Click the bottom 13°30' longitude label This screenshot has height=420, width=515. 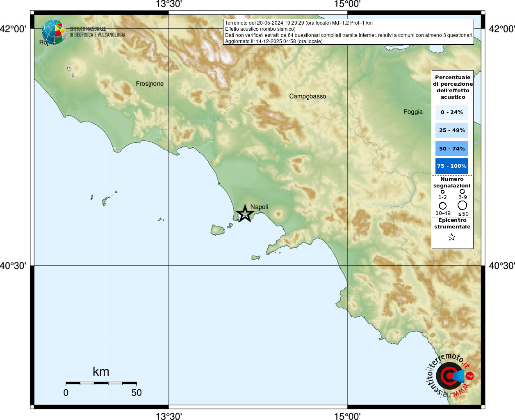[169, 416]
